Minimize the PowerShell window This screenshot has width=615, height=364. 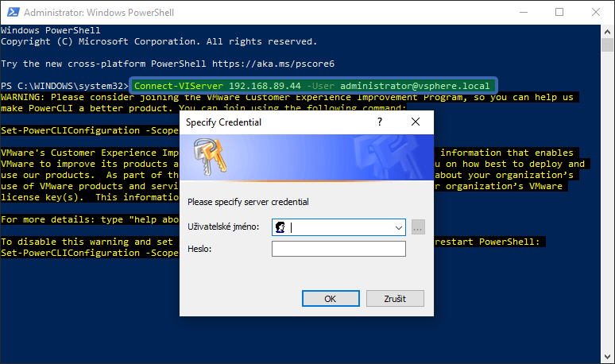pyautogui.click(x=524, y=12)
